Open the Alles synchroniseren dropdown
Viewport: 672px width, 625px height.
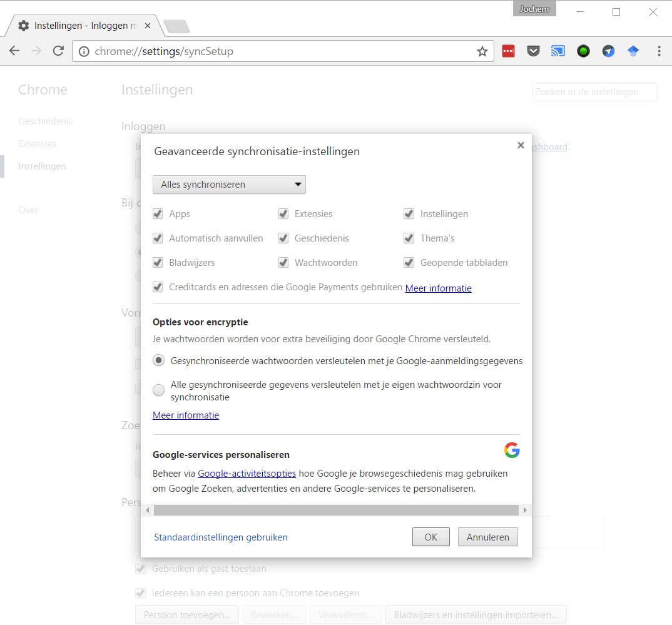(x=229, y=185)
